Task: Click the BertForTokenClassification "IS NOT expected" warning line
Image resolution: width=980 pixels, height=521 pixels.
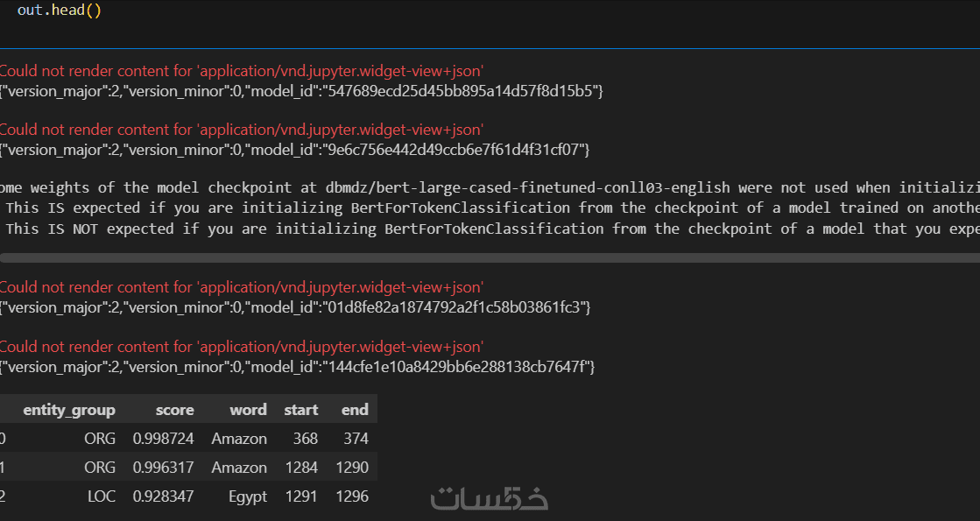Action: (490, 229)
